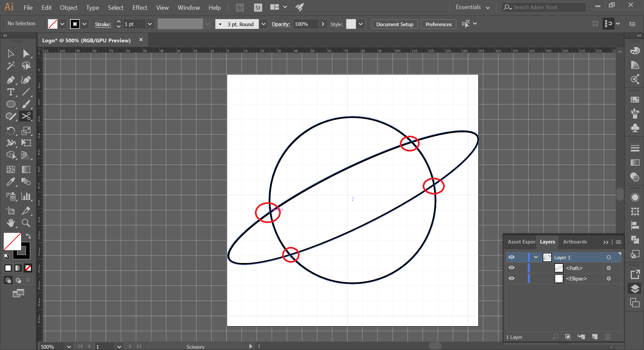This screenshot has width=644, height=350.
Task: Select the Blend tool
Action: pos(26,182)
